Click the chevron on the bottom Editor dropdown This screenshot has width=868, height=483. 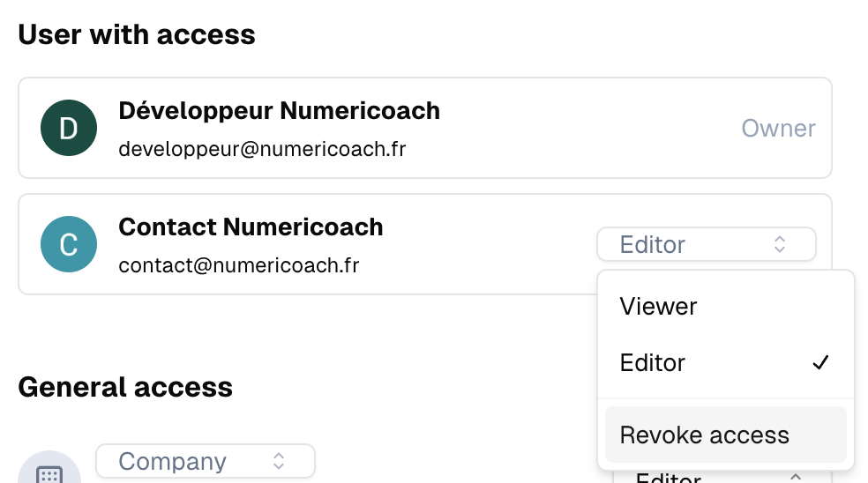pos(796,477)
